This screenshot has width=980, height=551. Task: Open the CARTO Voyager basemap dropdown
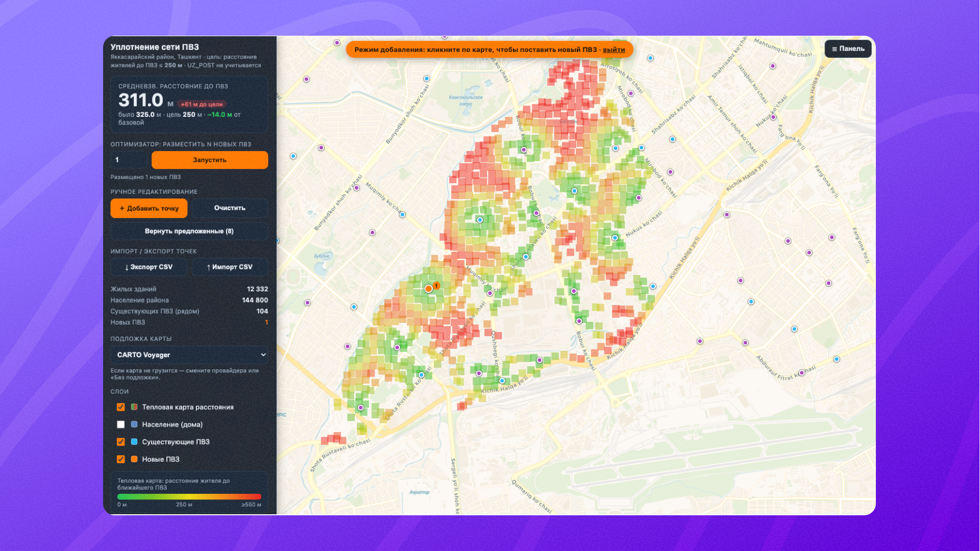pos(189,355)
